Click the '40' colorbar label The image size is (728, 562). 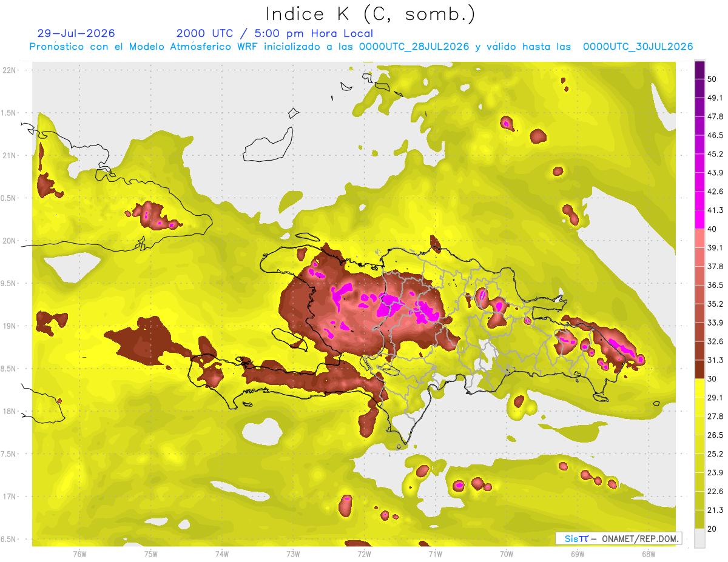[x=713, y=229]
